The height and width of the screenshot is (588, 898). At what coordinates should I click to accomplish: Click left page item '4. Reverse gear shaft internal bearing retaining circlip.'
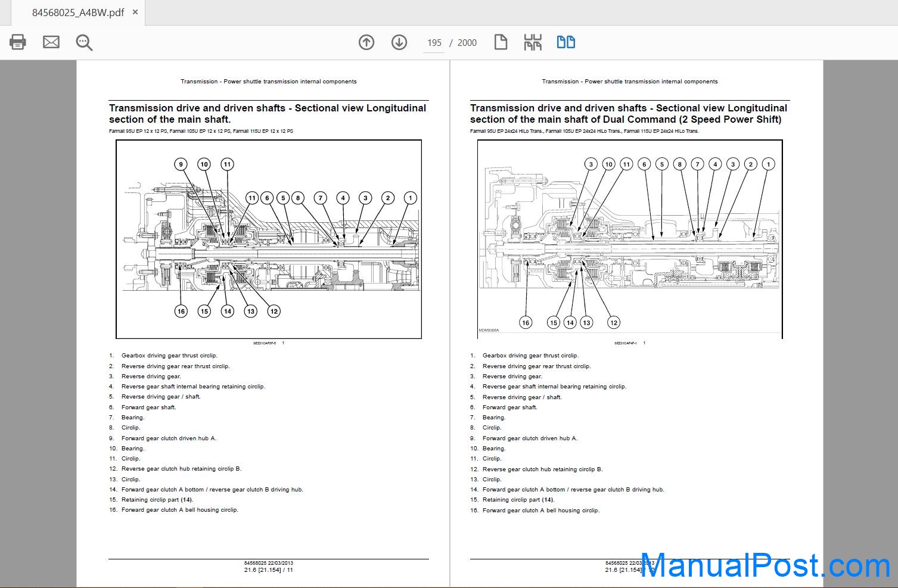pyautogui.click(x=187, y=387)
